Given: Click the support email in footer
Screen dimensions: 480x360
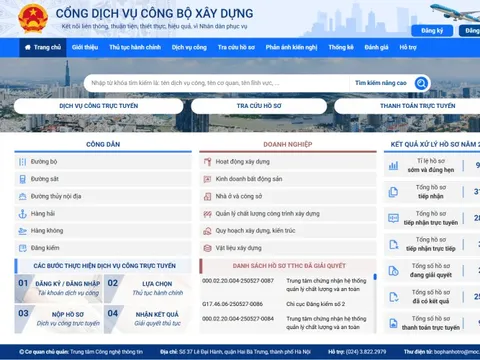Looking at the screenshot, I should (457, 352).
